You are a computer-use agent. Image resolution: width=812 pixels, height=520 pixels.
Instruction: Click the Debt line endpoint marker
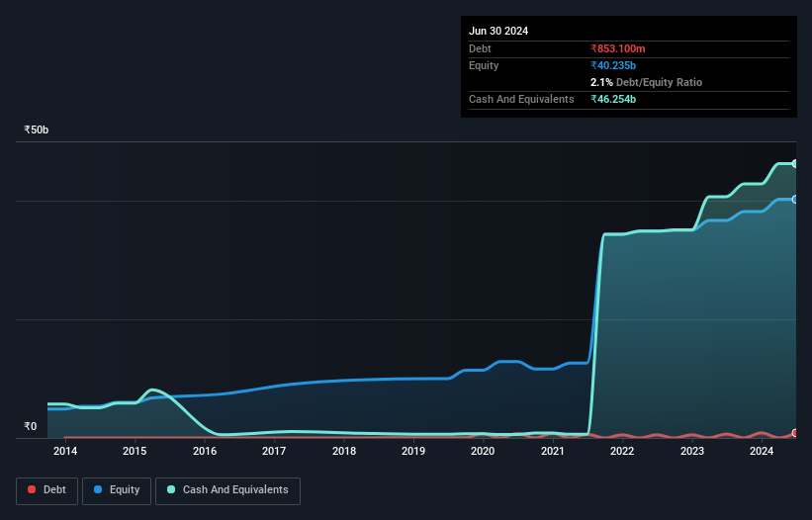click(795, 433)
